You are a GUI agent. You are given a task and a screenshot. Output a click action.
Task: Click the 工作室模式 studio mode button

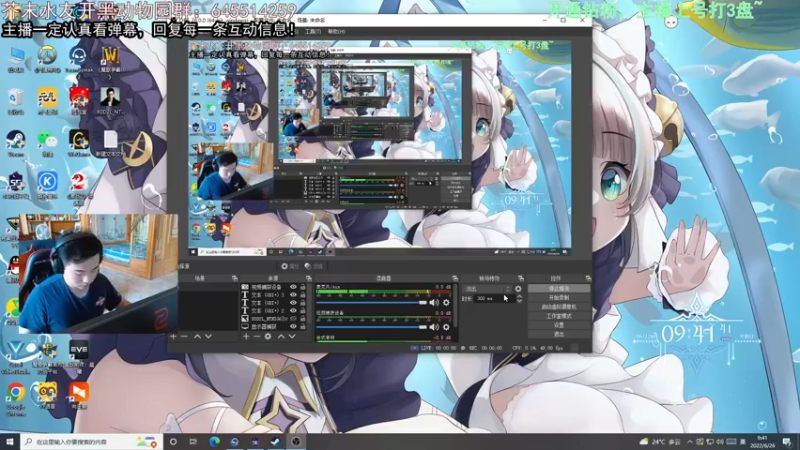tap(559, 316)
